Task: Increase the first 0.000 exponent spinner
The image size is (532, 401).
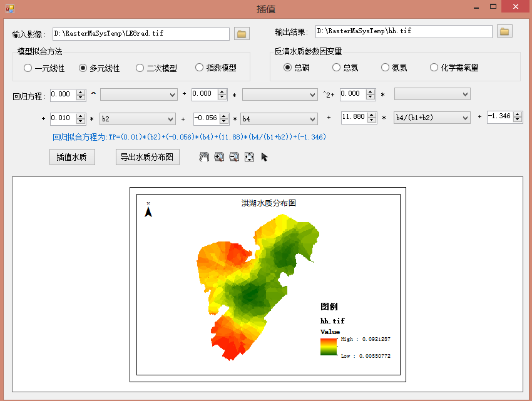Action: pyautogui.click(x=81, y=92)
